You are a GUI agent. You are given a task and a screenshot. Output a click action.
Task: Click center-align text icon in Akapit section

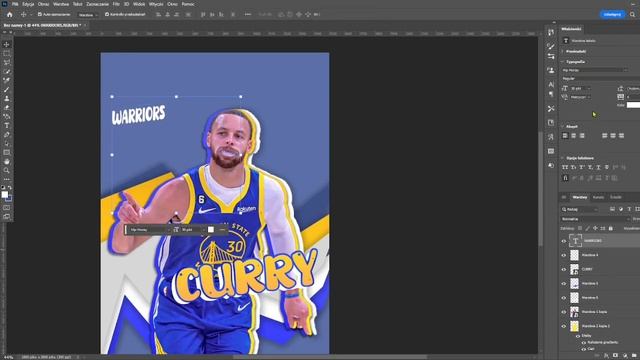573,136
